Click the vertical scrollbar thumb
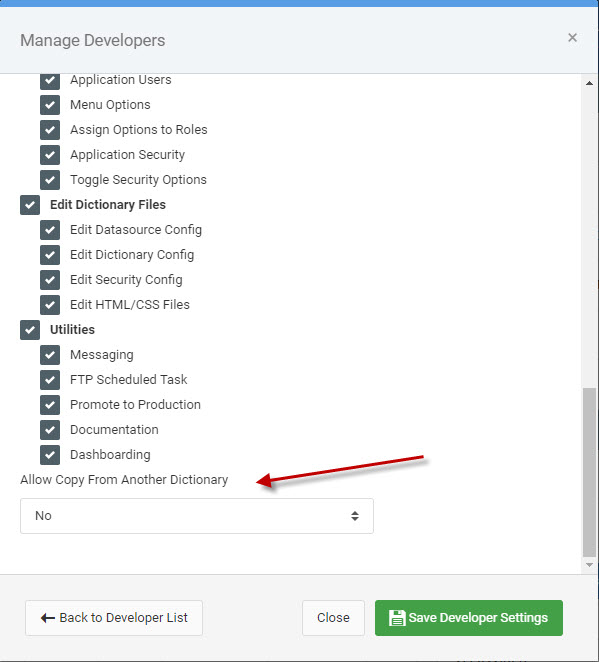Image resolution: width=599 pixels, height=662 pixels. (589, 472)
